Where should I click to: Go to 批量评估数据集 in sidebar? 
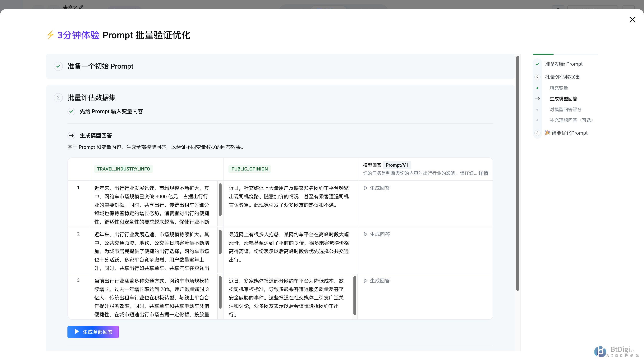pyautogui.click(x=562, y=77)
